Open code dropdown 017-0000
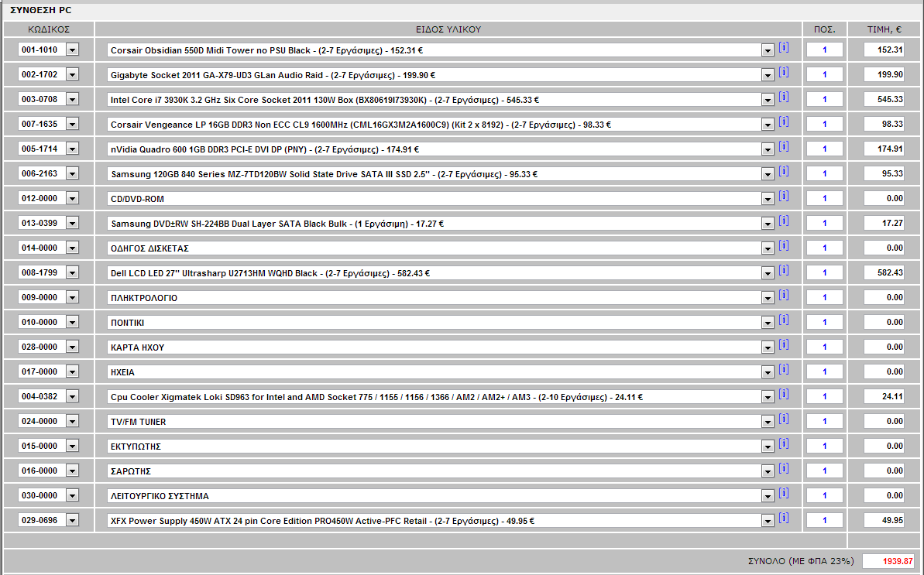This screenshot has width=924, height=575. 72,371
